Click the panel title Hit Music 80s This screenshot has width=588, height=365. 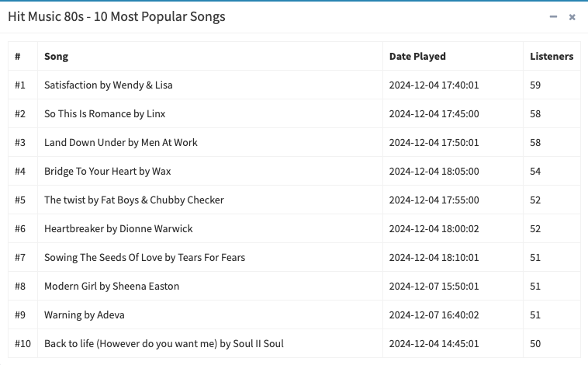pyautogui.click(x=116, y=17)
